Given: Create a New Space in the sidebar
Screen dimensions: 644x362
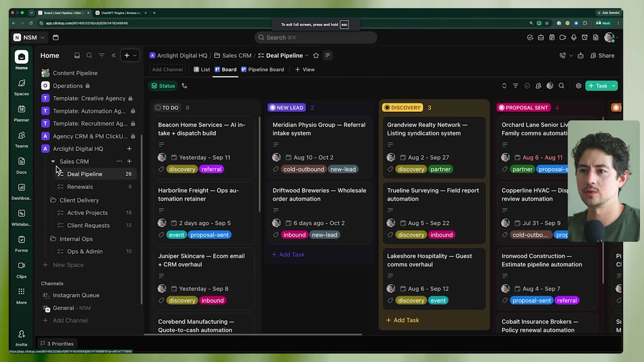Looking at the screenshot, I should point(63,265).
